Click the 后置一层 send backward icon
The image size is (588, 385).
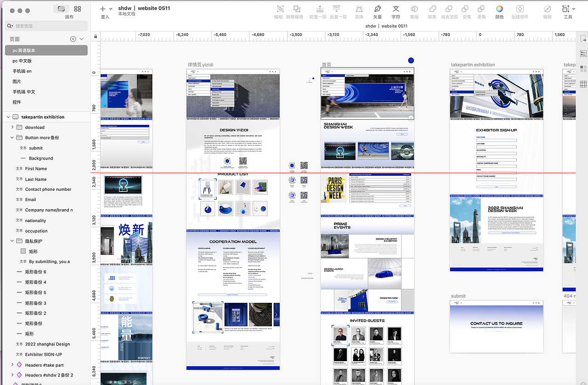coord(337,9)
